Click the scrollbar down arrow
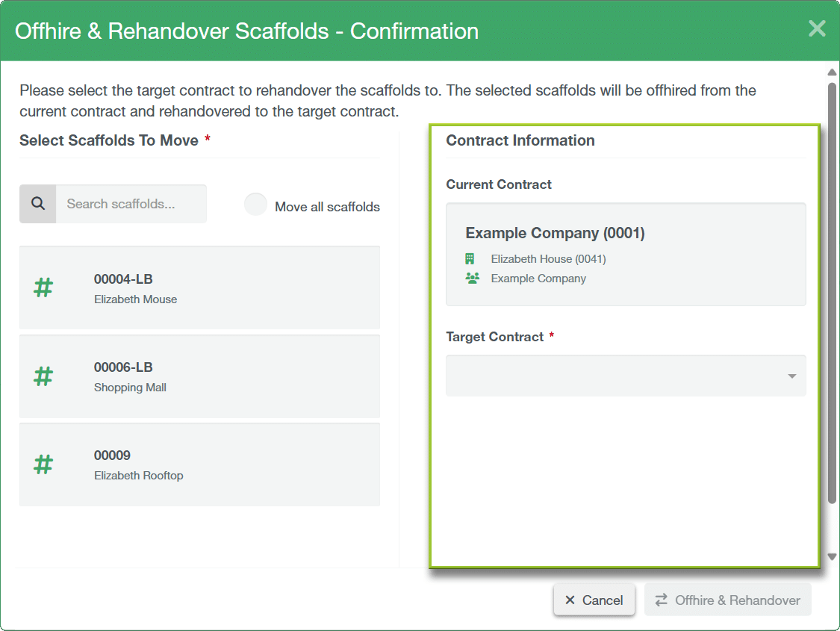 pos(832,557)
